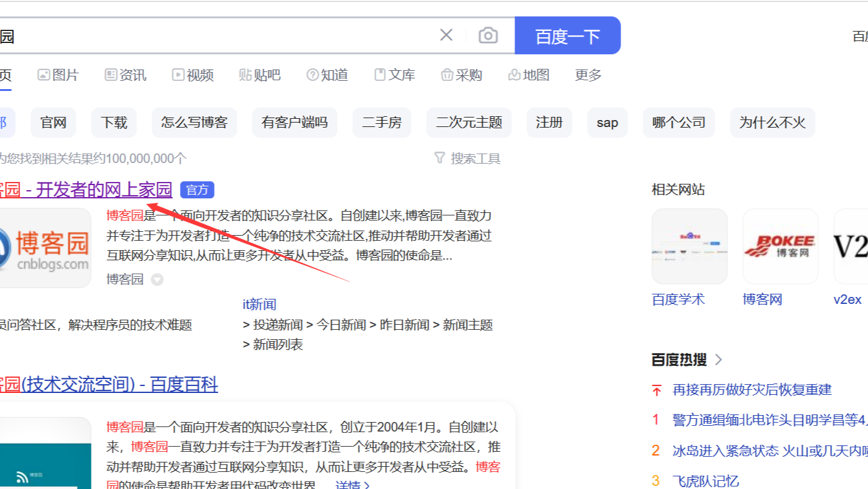This screenshot has width=868, height=489.
Task: Click the 百度一下 search button
Action: (x=568, y=35)
